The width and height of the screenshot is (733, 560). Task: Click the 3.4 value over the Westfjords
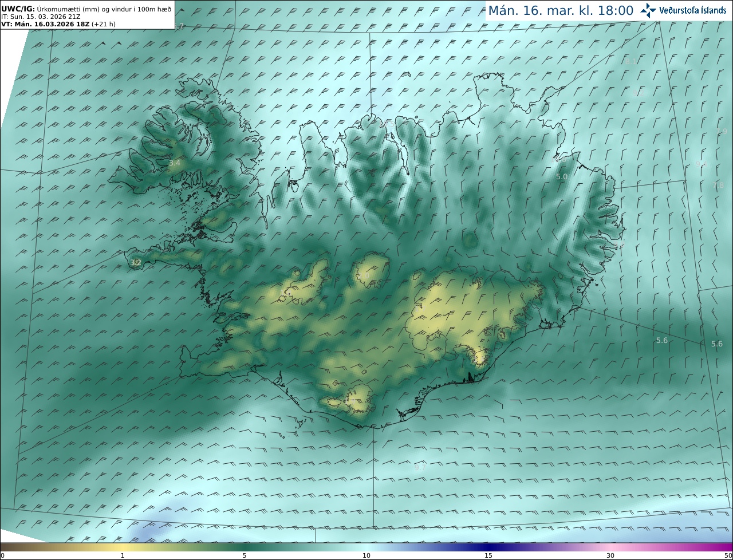click(x=174, y=163)
